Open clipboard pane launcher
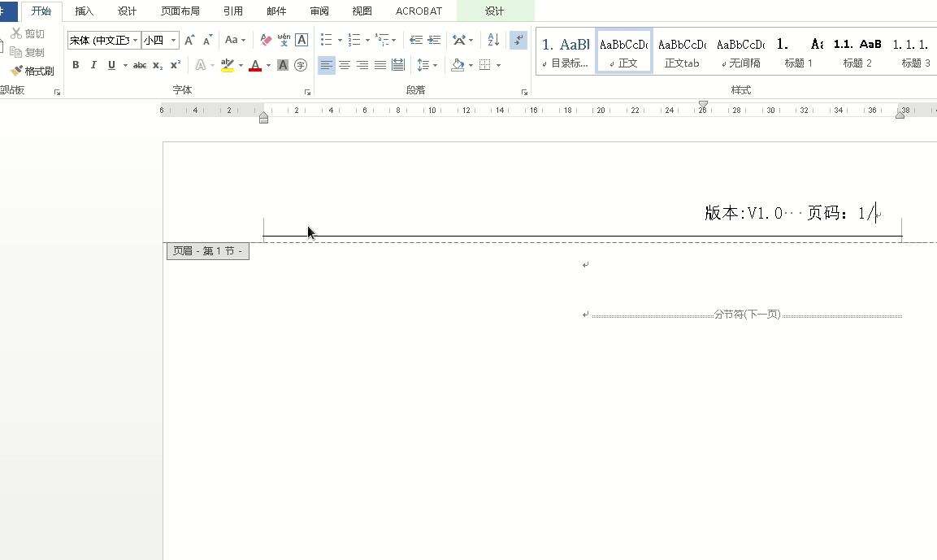937x560 pixels. (x=58, y=93)
